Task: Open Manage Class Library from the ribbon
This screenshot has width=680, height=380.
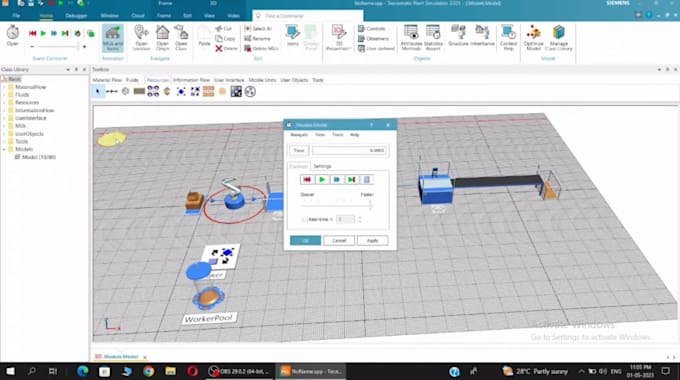Action: (x=559, y=37)
